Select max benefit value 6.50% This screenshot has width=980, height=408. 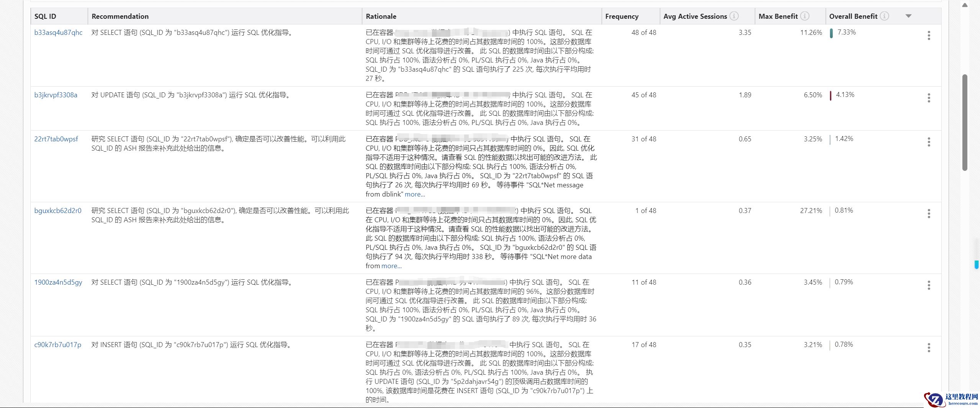pos(813,95)
